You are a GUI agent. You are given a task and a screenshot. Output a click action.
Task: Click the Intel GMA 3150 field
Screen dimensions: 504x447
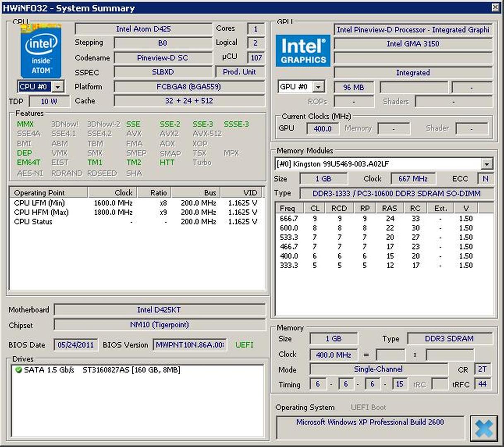click(x=413, y=44)
